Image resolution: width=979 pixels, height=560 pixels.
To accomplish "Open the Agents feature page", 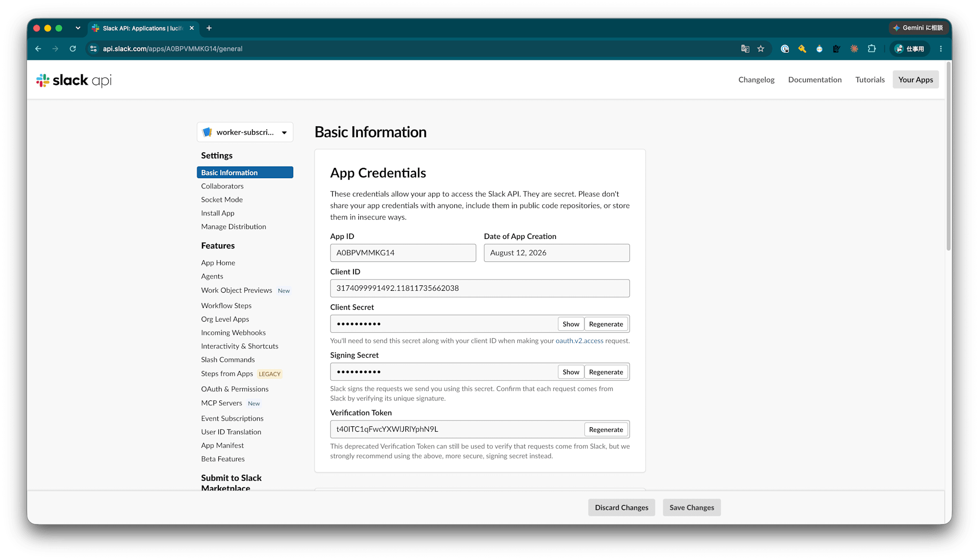I will click(212, 277).
